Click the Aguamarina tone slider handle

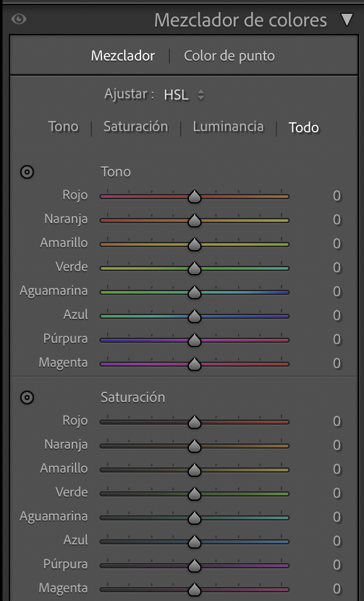click(195, 292)
